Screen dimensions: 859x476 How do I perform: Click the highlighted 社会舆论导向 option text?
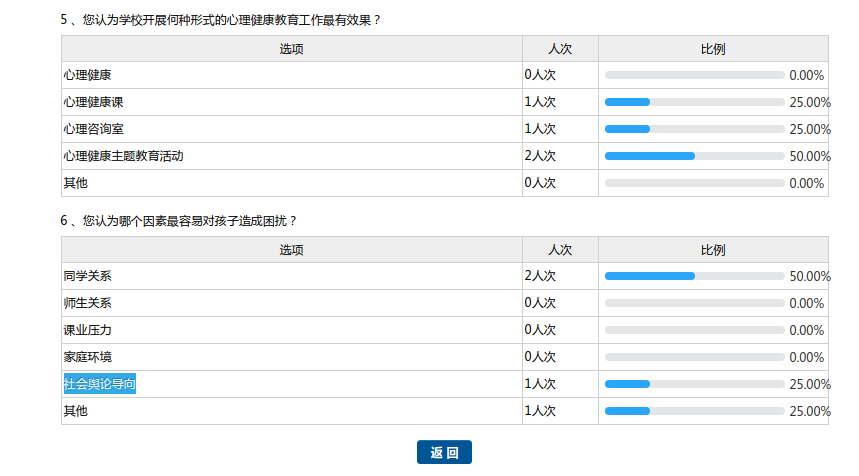click(x=99, y=384)
